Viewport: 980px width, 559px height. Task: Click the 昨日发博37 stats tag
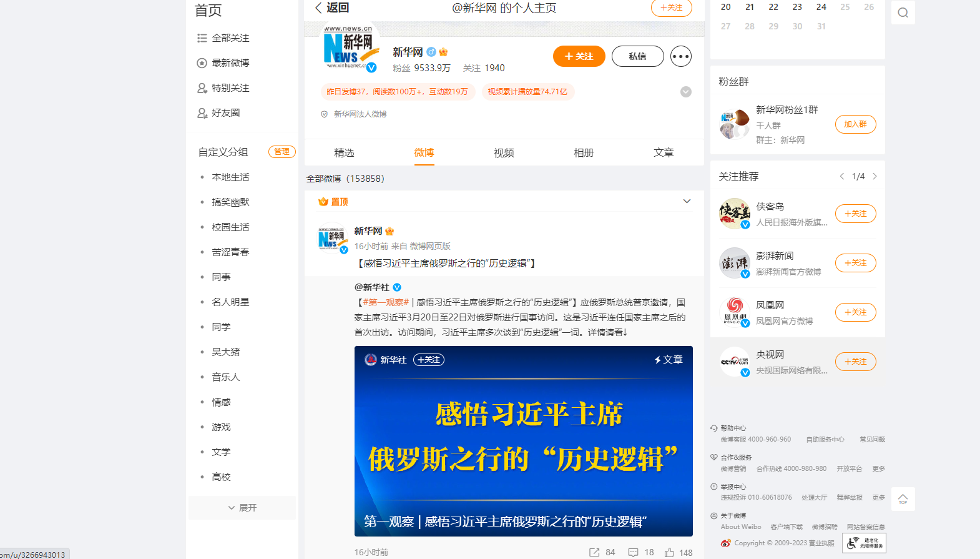click(398, 92)
